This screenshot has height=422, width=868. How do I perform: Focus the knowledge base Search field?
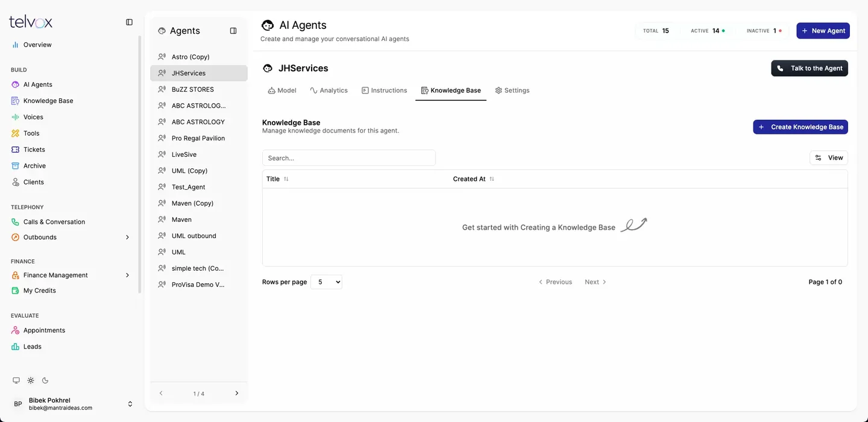348,158
